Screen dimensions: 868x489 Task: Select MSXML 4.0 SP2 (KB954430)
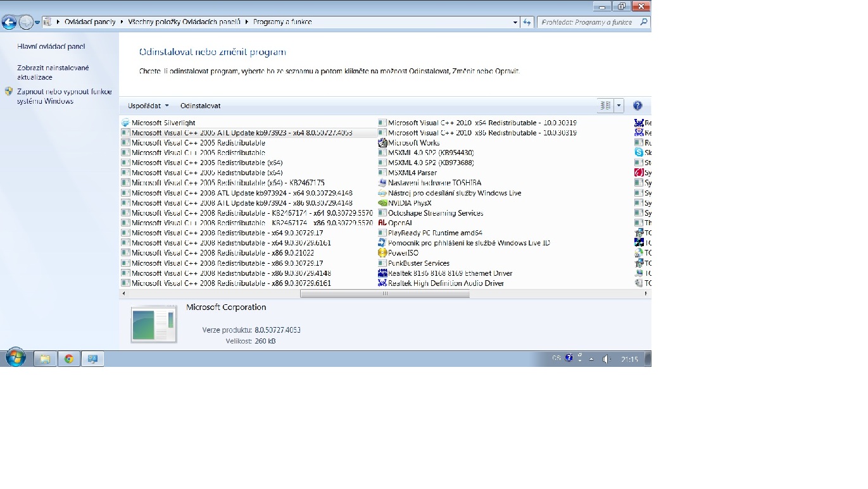point(425,152)
